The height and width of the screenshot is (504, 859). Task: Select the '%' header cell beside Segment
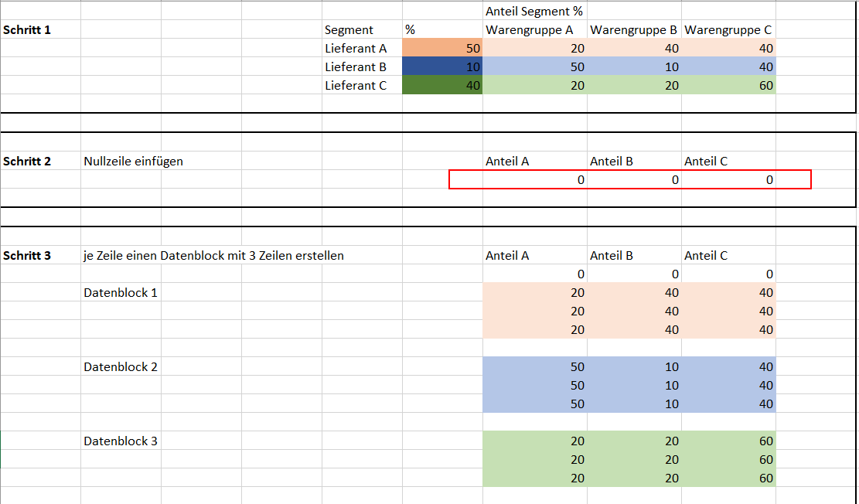click(x=442, y=29)
